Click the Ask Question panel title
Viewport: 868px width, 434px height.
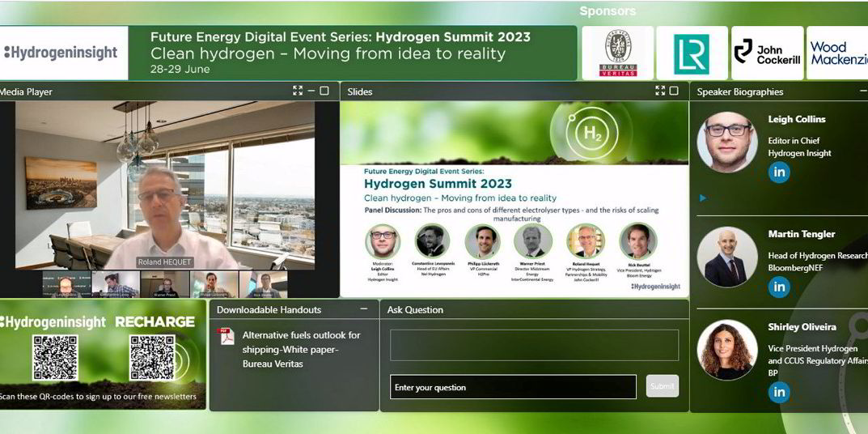415,310
